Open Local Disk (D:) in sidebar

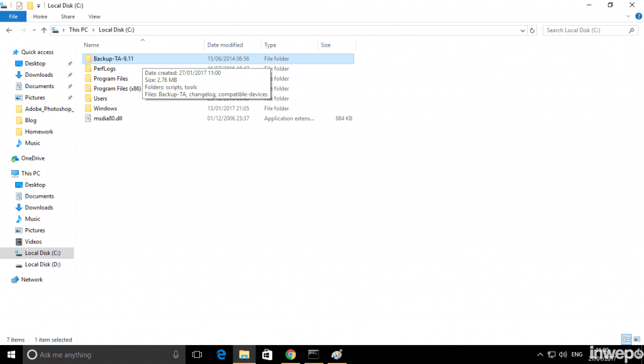pos(42,264)
